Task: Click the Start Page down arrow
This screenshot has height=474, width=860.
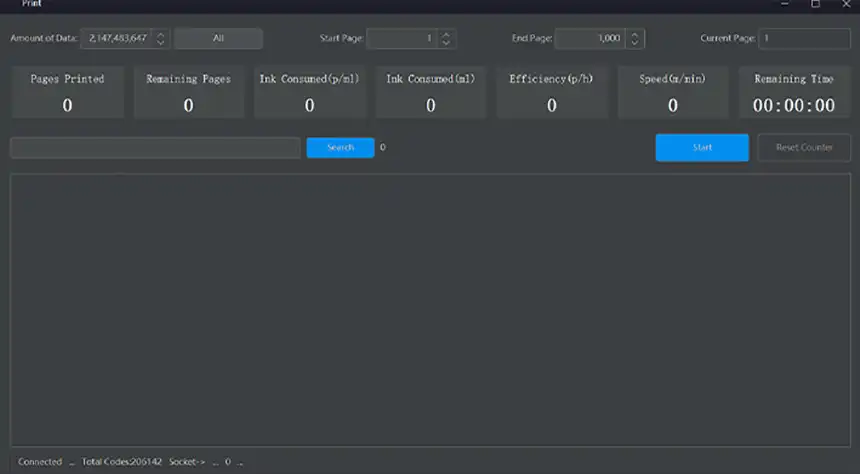Action: point(446,43)
